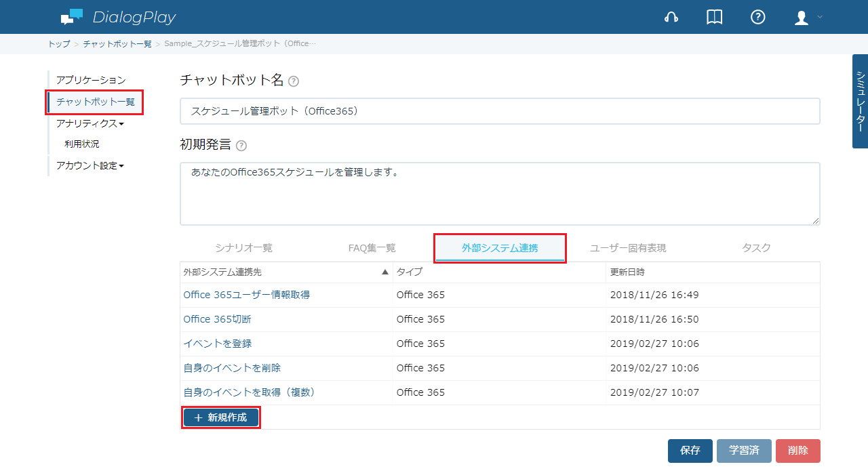Switch to タスク tab
Viewport: 868px width, 473px height.
[756, 248]
